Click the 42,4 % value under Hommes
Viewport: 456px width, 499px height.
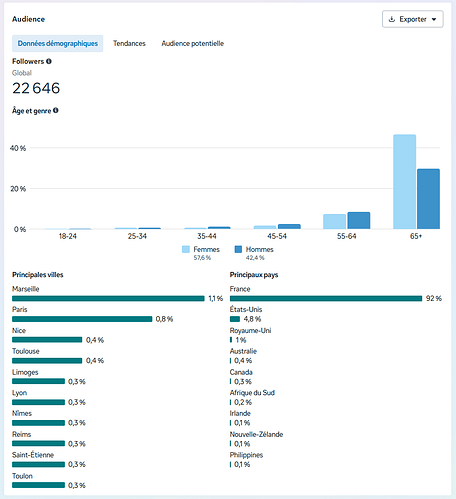pos(255,258)
